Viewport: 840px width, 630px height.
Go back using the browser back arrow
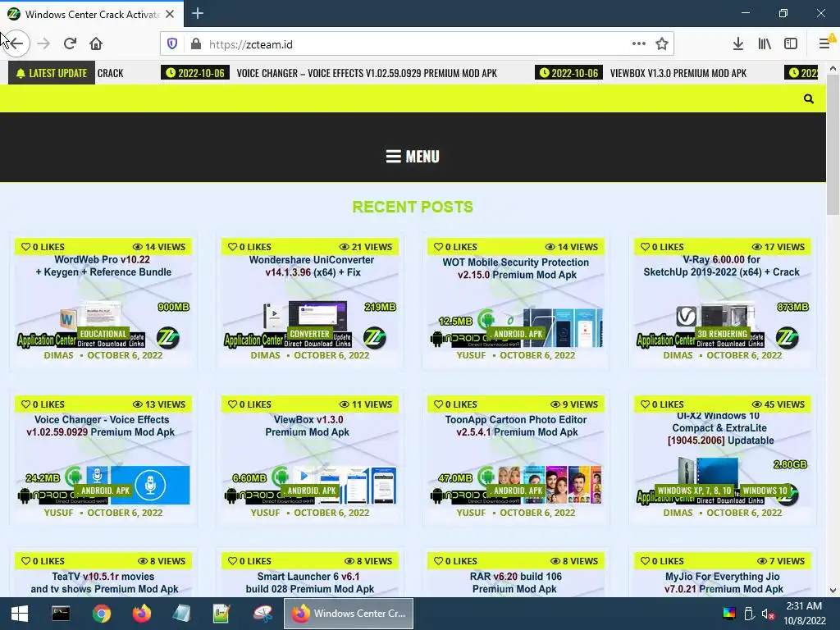coord(16,43)
